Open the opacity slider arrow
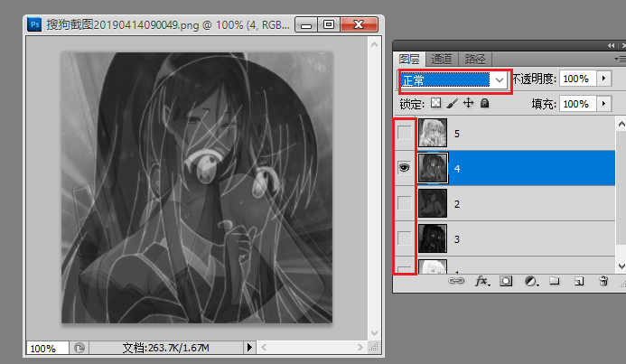The width and height of the screenshot is (626, 364). point(603,79)
